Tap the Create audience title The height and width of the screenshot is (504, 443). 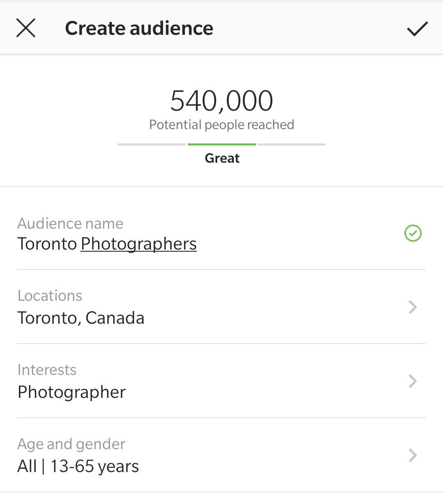(139, 28)
